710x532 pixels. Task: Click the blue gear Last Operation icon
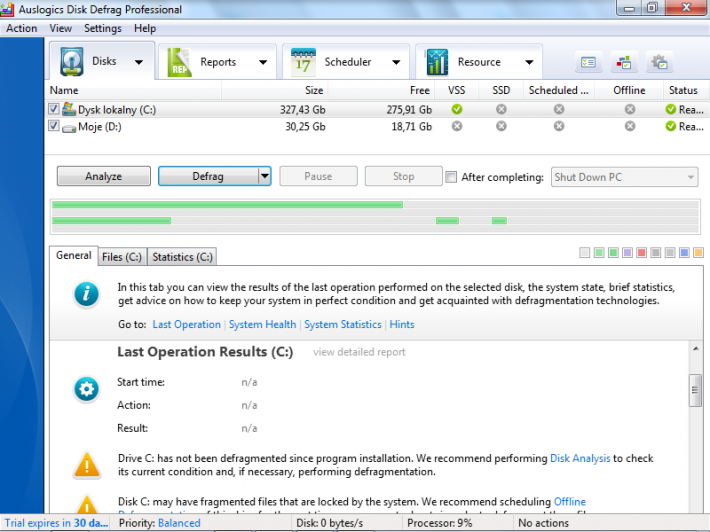[x=86, y=389]
